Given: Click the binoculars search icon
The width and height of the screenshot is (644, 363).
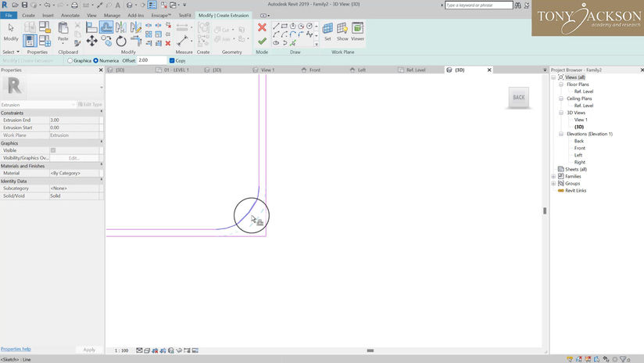Looking at the screenshot, I should click(517, 5).
